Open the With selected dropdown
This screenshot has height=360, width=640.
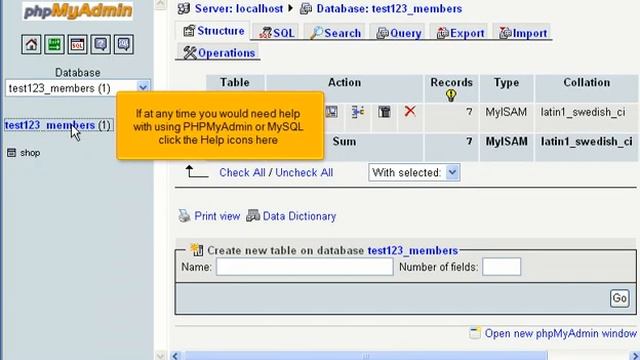coord(414,173)
